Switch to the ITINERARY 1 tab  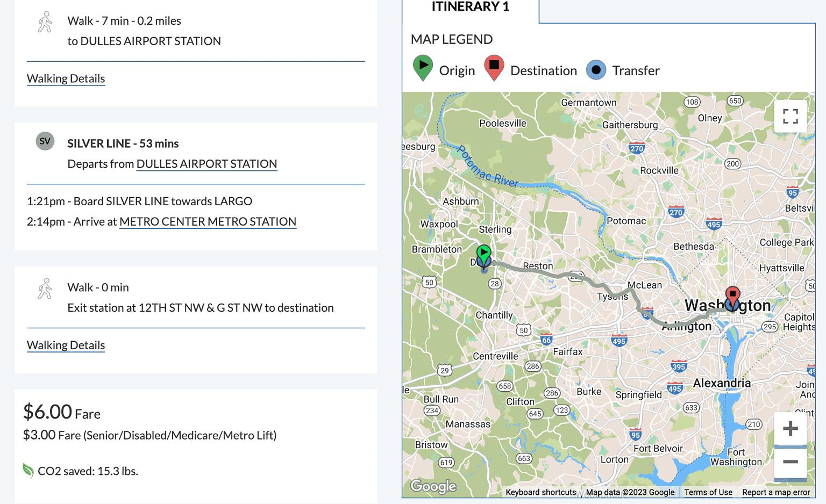click(469, 8)
